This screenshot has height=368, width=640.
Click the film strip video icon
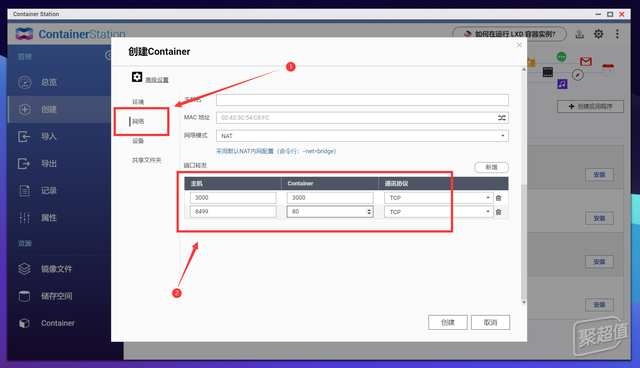click(548, 72)
